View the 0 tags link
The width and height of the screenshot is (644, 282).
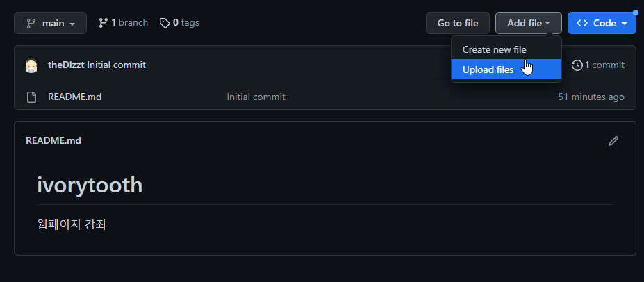(179, 23)
